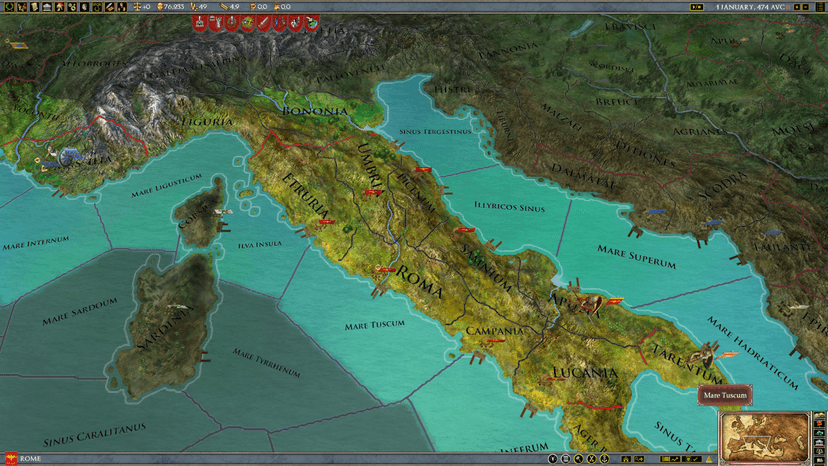Open the red banner alert with column statue
828x466 pixels.
(x=215, y=22)
